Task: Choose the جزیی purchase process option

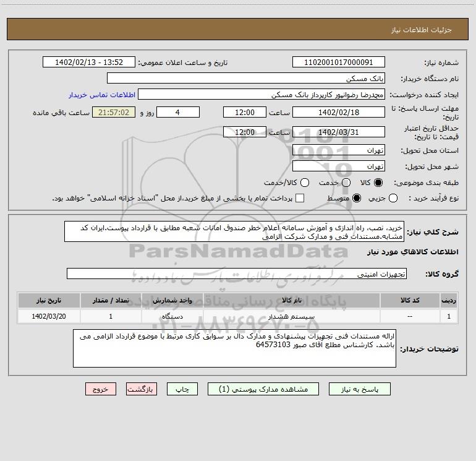Action: point(393,199)
